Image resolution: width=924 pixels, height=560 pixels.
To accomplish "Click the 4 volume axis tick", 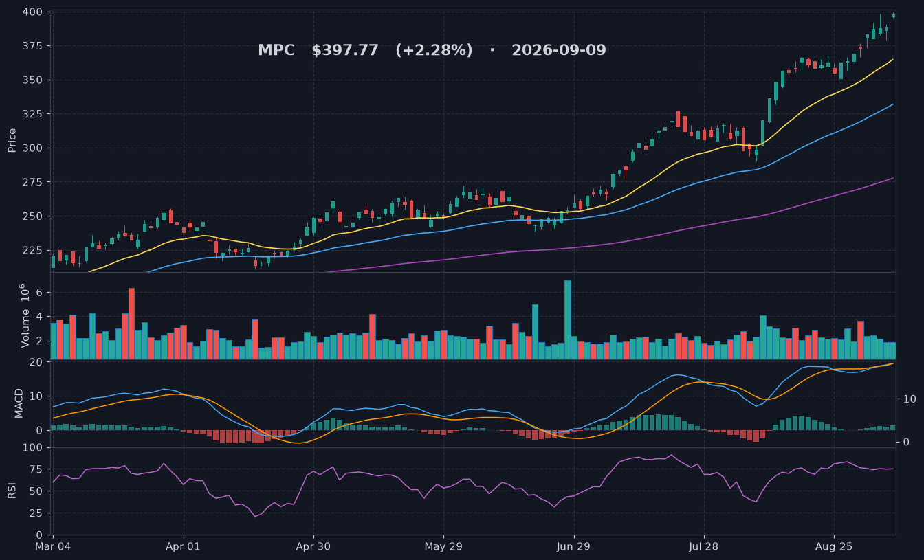I will 40,317.
